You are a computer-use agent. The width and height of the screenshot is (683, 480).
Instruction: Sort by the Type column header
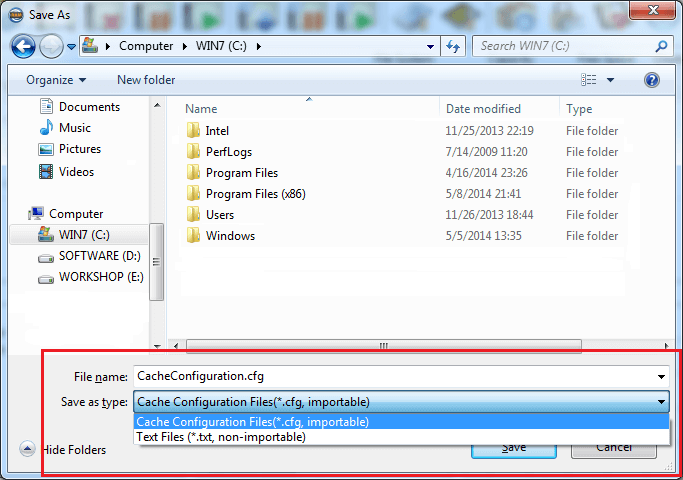[x=579, y=109]
